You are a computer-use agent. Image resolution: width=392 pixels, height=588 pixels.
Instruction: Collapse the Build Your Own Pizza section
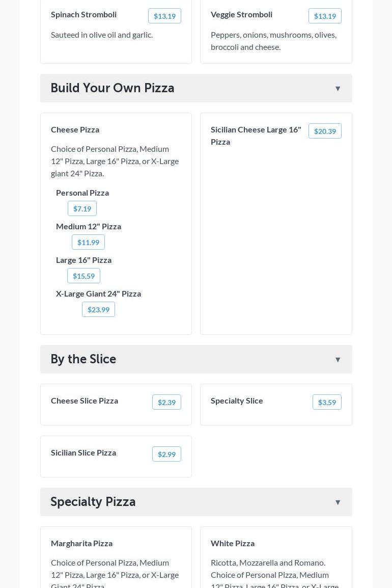[x=338, y=89]
